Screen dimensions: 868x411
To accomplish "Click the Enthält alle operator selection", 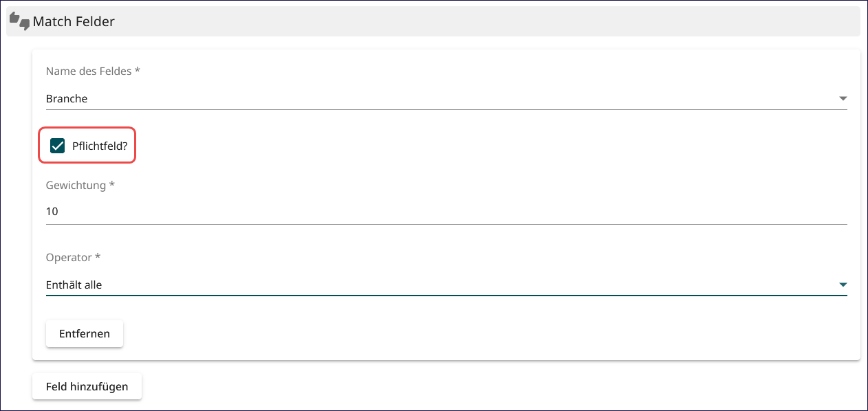I will 74,285.
